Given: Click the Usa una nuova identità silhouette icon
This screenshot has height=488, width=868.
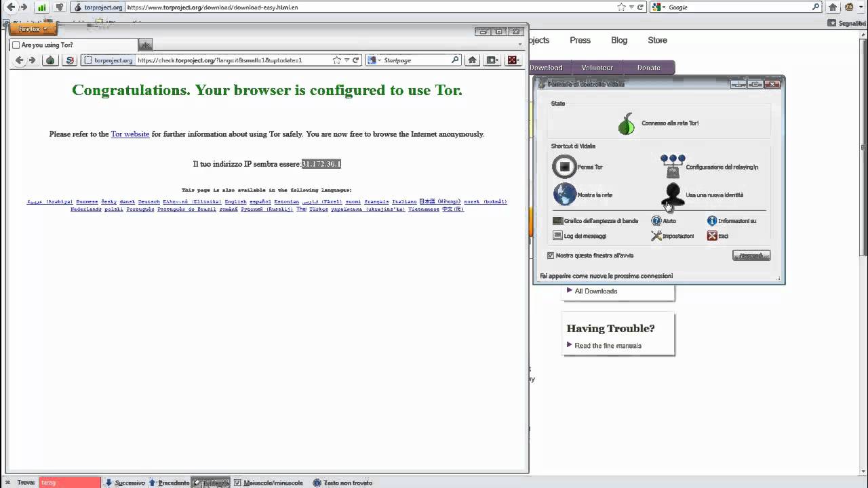Looking at the screenshot, I should click(672, 195).
